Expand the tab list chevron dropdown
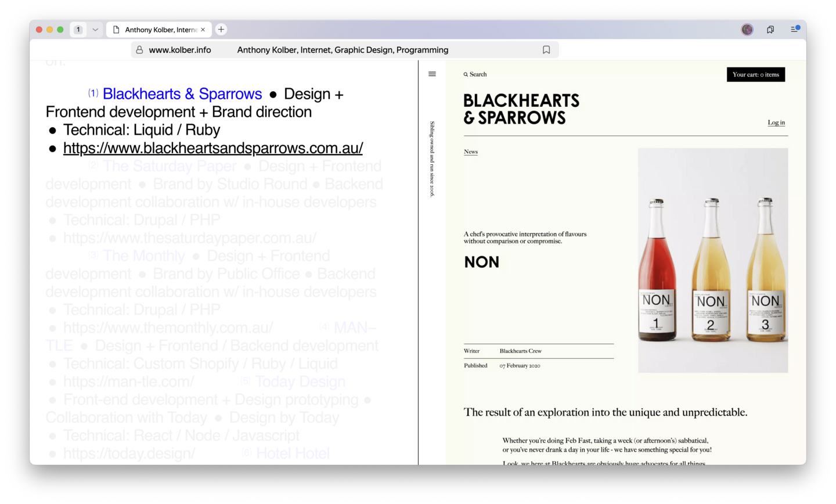The height and width of the screenshot is (504, 836). 95,30
